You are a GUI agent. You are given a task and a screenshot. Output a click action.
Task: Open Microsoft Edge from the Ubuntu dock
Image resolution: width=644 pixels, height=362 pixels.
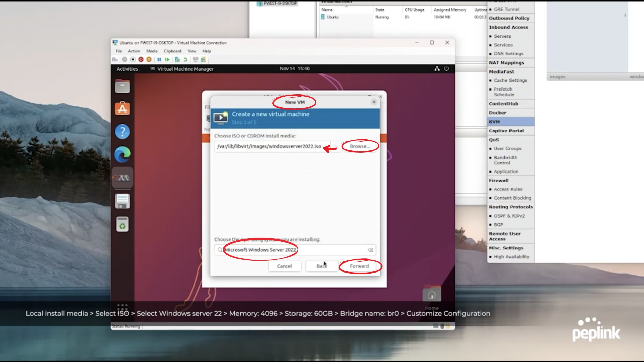point(122,155)
